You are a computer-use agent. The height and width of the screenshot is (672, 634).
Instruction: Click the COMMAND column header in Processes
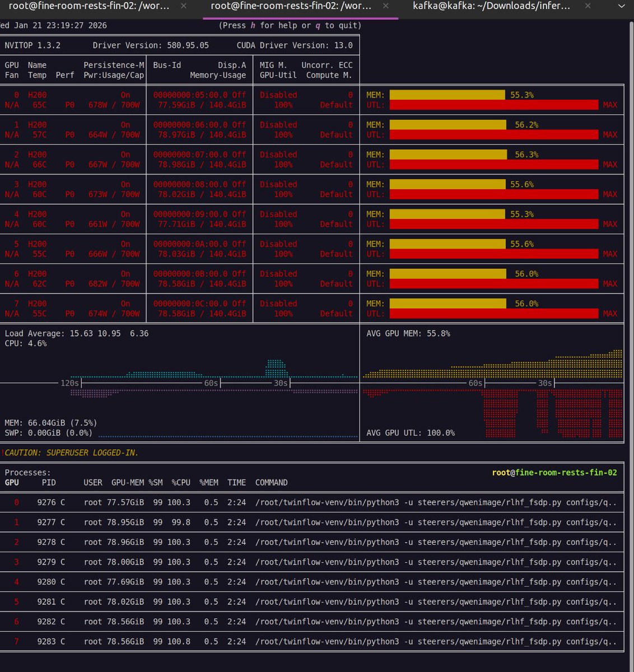coord(272,483)
